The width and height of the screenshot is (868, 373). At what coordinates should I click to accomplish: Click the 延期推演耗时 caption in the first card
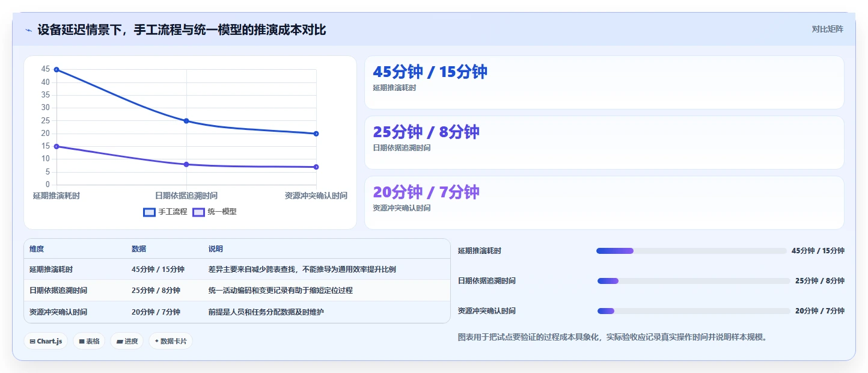click(x=394, y=88)
